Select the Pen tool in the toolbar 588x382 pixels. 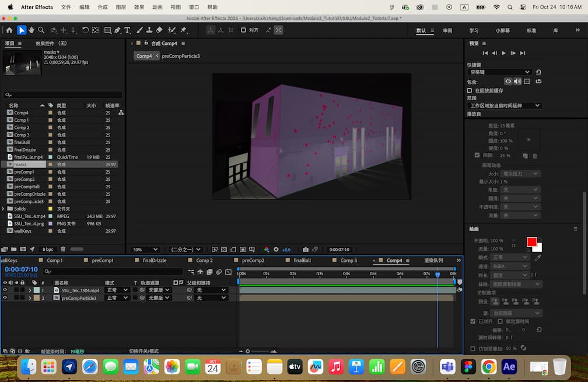(118, 30)
